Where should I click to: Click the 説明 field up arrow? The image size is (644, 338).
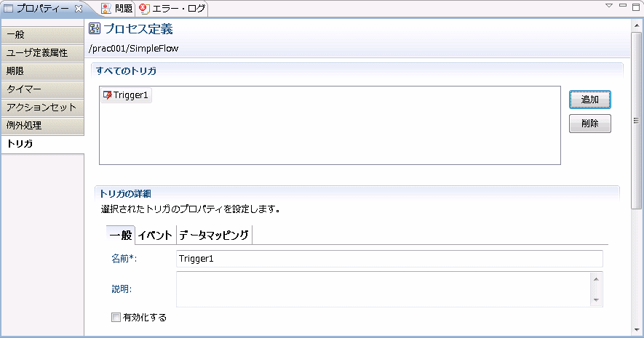pos(596,279)
